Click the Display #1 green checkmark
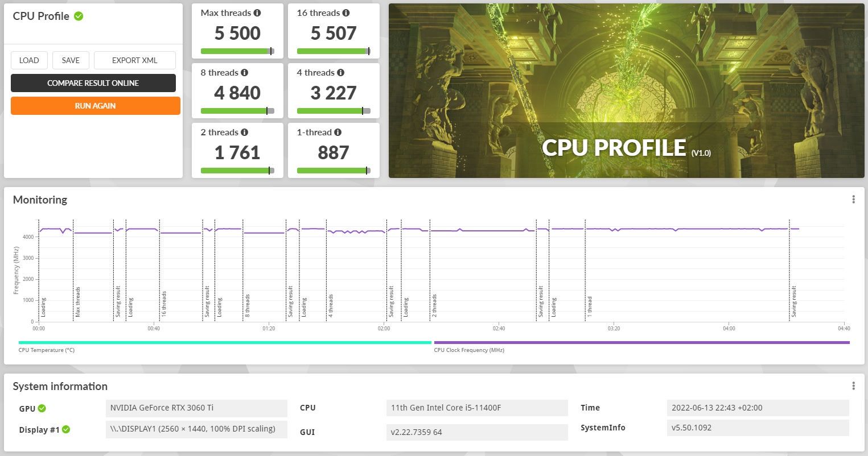Viewport: 868px width, 456px height. point(66,429)
